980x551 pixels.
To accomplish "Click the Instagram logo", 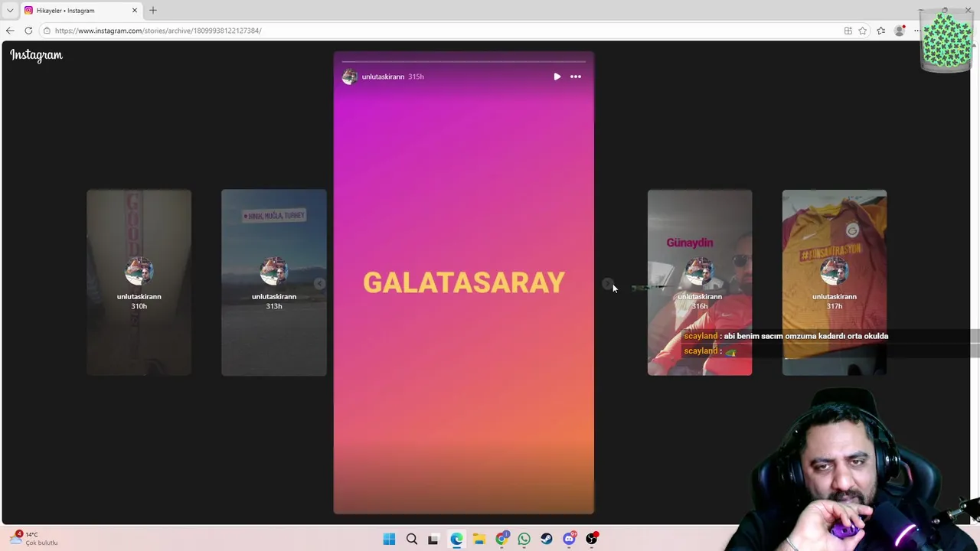I will tap(36, 55).
